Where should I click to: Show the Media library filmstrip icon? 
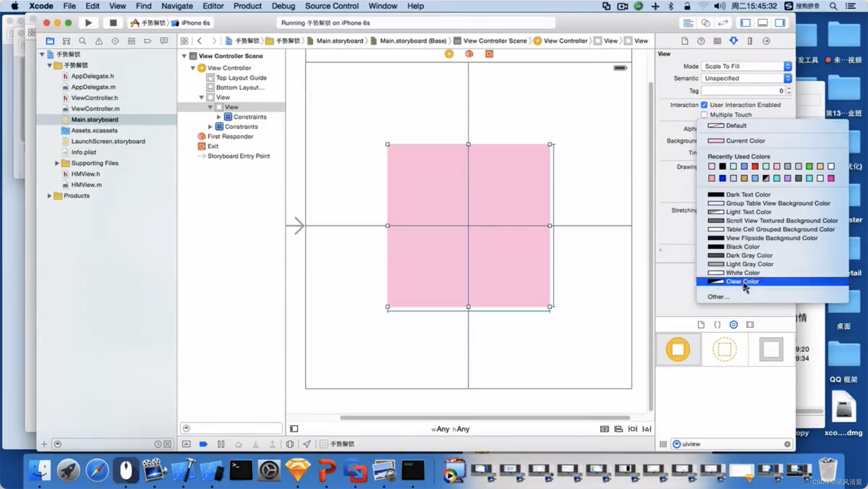point(750,324)
